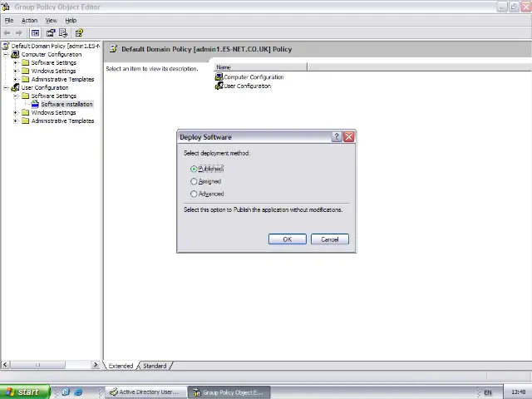Viewport: 532px width, 399px height.
Task: Click the tree pane horizontal scrollbar thumb
Action: point(37,365)
